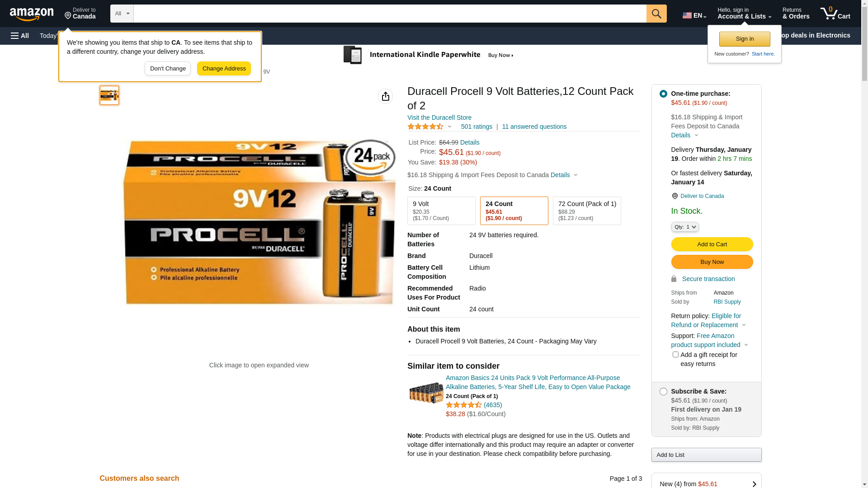Image resolution: width=868 pixels, height=488 pixels.
Task: Open the All search category dropdown
Action: [122, 14]
